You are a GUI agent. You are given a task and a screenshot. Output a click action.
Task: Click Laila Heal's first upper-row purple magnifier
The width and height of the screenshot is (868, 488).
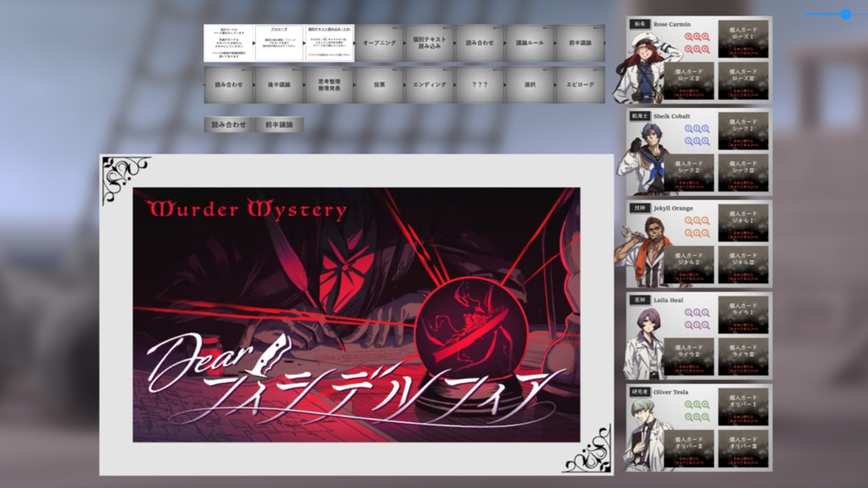688,313
